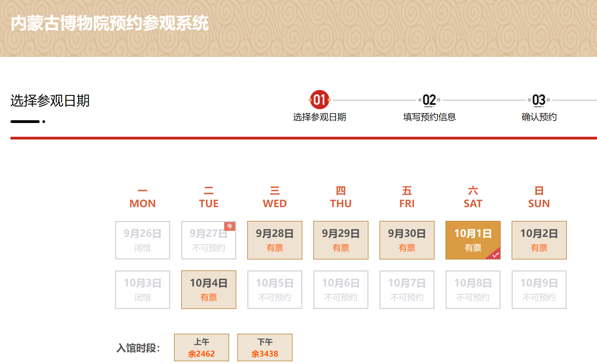Select the 10月4日 Tuesday date
This screenshot has height=364, width=597.
208,289
